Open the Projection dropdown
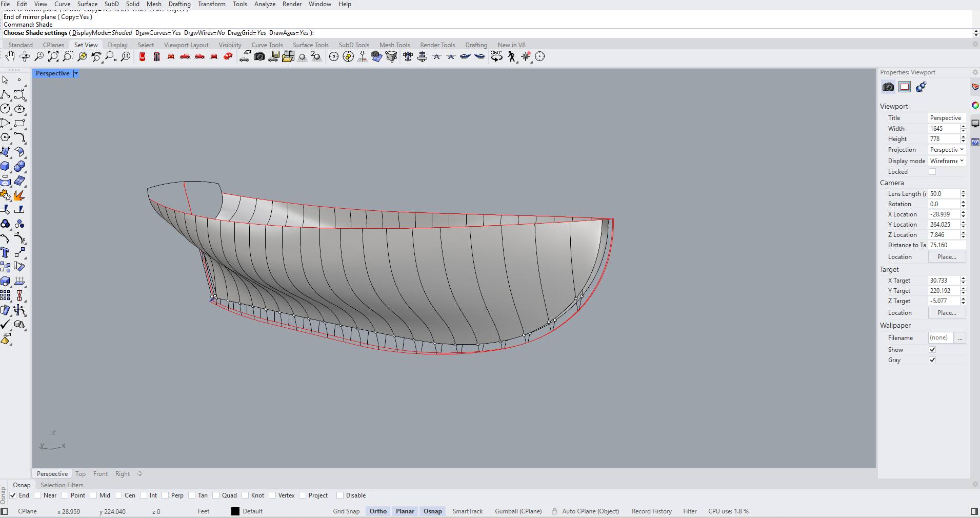Image resolution: width=980 pixels, height=518 pixels. coord(947,150)
